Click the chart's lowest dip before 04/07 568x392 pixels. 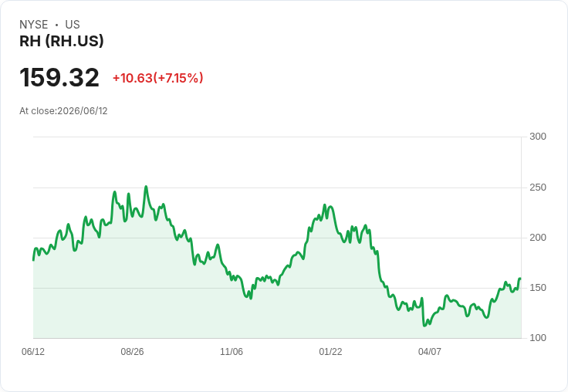[424, 326]
